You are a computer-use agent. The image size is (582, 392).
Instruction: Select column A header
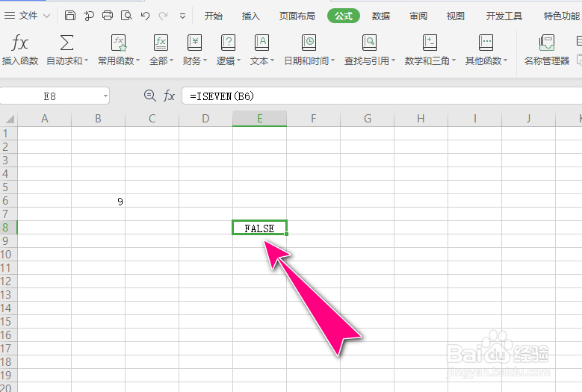[x=45, y=119]
